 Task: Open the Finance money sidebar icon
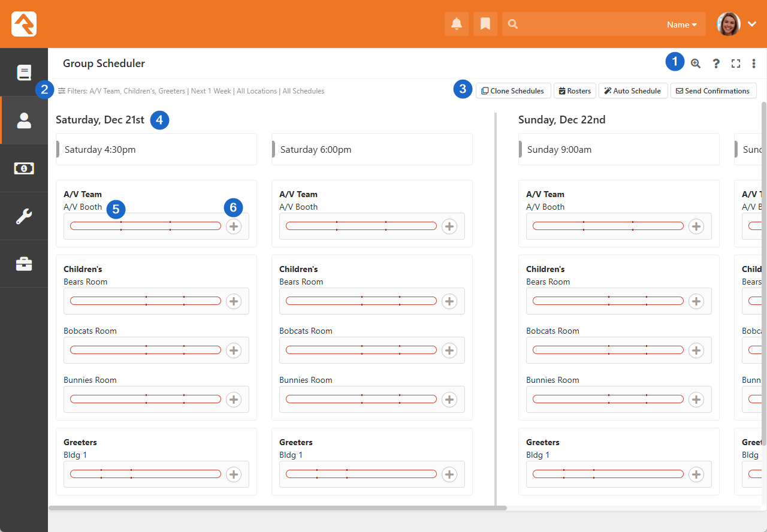(x=24, y=168)
